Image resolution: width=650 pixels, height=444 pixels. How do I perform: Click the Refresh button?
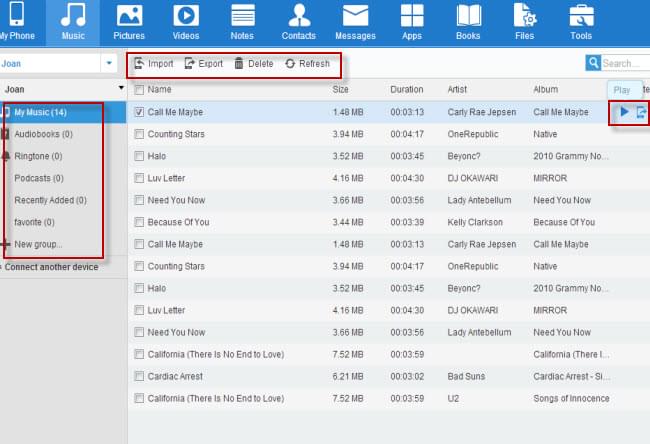click(x=306, y=64)
